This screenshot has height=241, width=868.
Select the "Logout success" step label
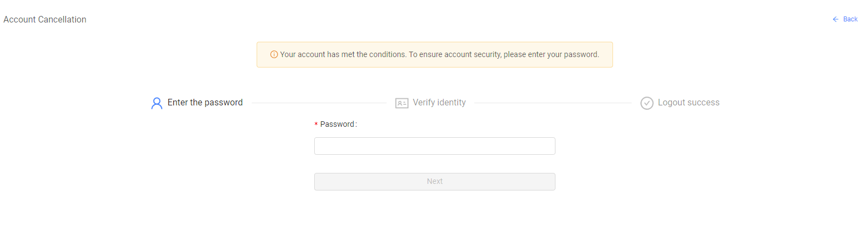(x=689, y=103)
